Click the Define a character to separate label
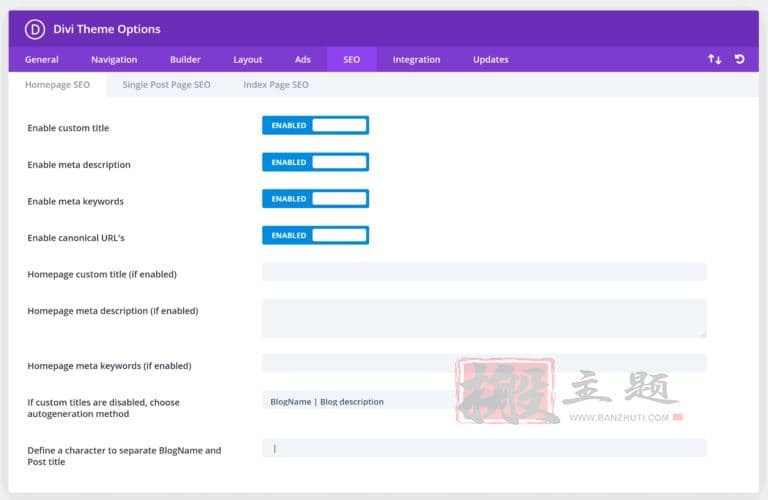The height and width of the screenshot is (500, 768). [124, 456]
